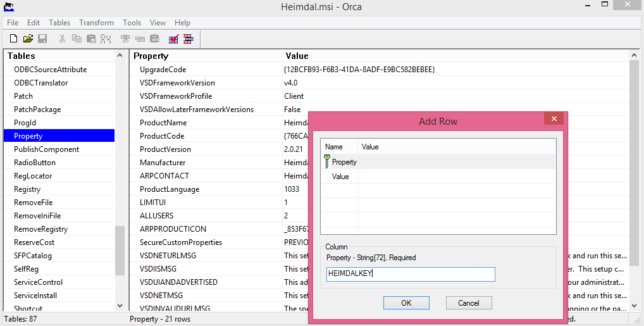Open the File menu

click(13, 23)
